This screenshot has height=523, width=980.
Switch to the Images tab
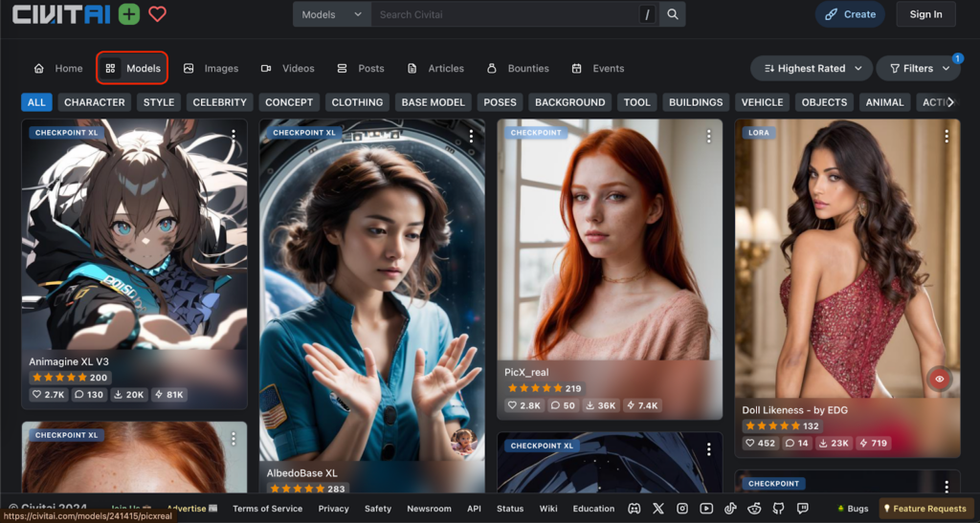pos(212,68)
